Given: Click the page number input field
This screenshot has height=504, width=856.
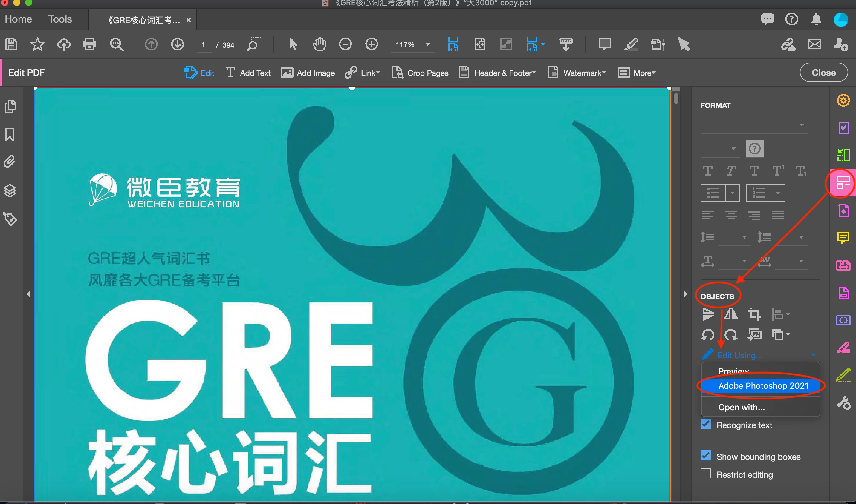Looking at the screenshot, I should click(204, 45).
